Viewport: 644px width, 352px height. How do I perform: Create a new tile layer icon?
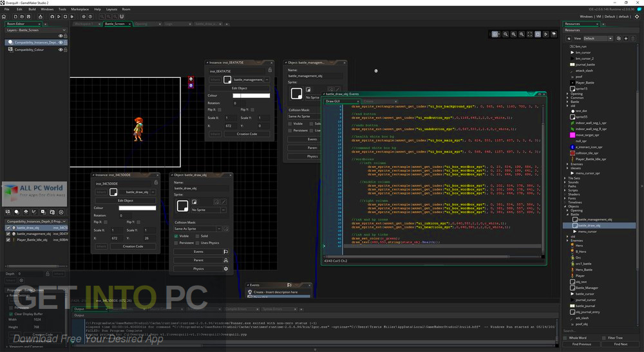pos(26,212)
